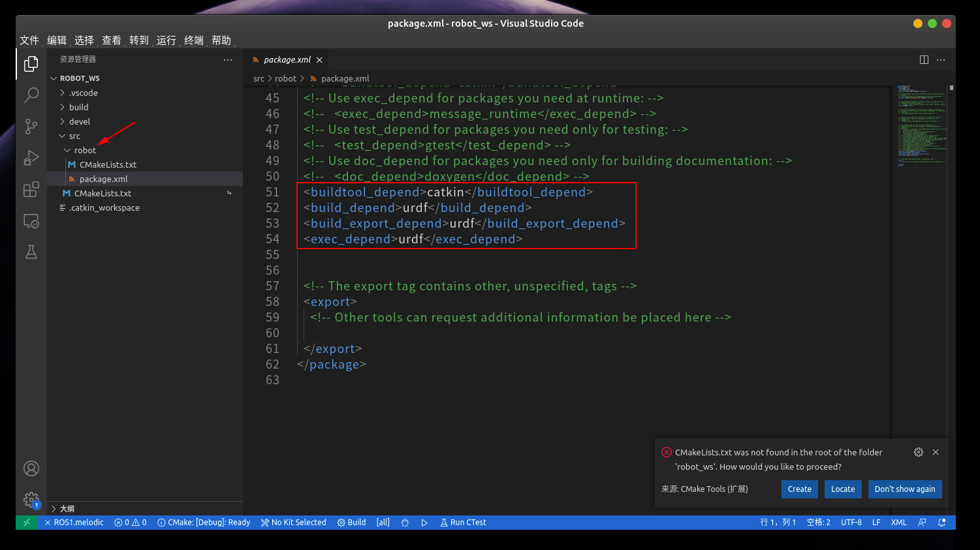Open the 运行 menu

[166, 40]
